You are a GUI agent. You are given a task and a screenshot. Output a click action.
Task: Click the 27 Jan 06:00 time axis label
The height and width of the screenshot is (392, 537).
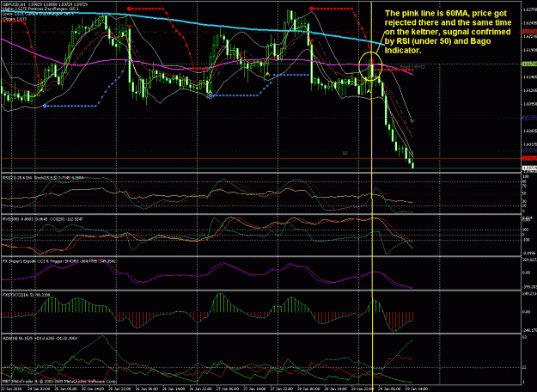pos(228,389)
